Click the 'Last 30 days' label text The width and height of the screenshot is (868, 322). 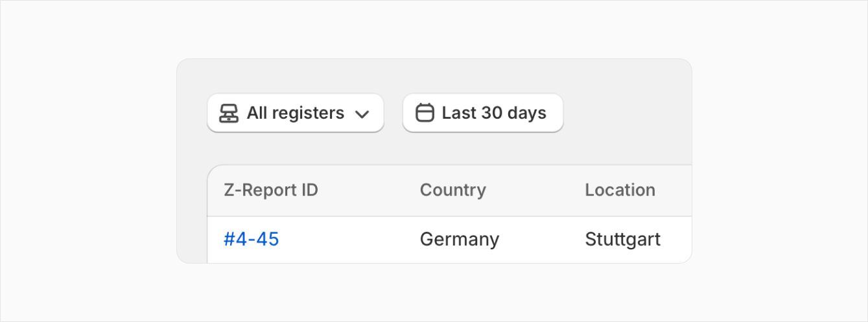pos(494,113)
